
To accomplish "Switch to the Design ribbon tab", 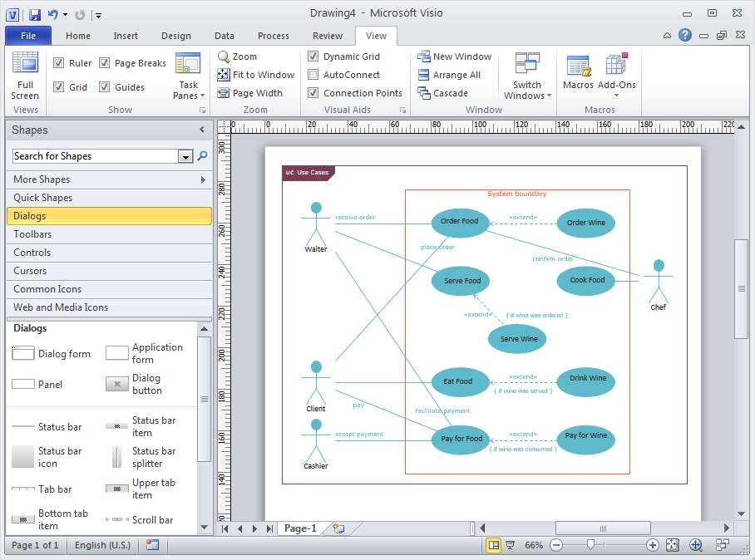I will tap(175, 36).
